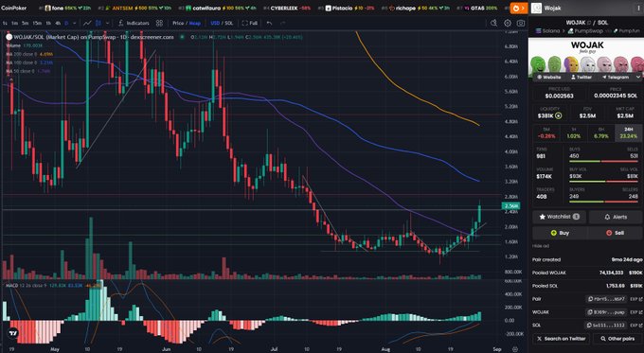Select the 1h timeframe
The width and height of the screenshot is (644, 353).
coord(48,24)
